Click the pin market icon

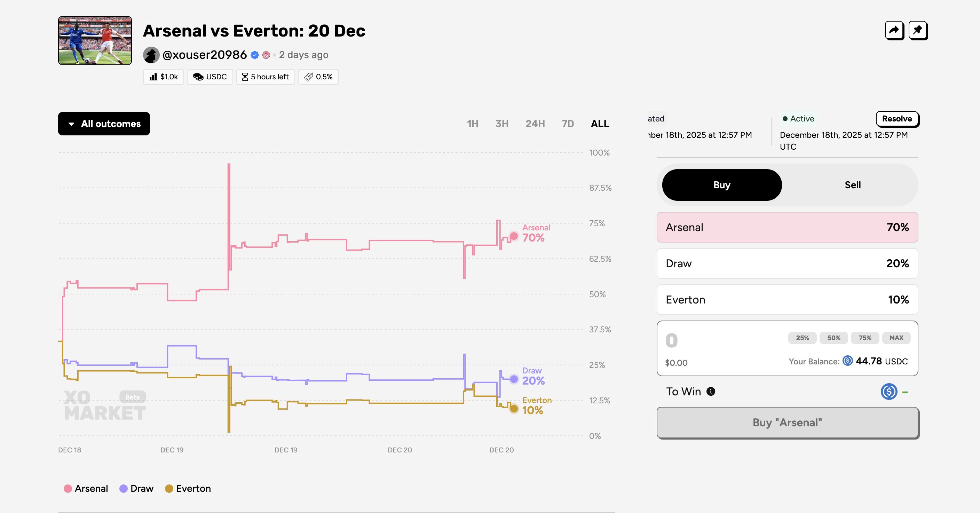[918, 30]
